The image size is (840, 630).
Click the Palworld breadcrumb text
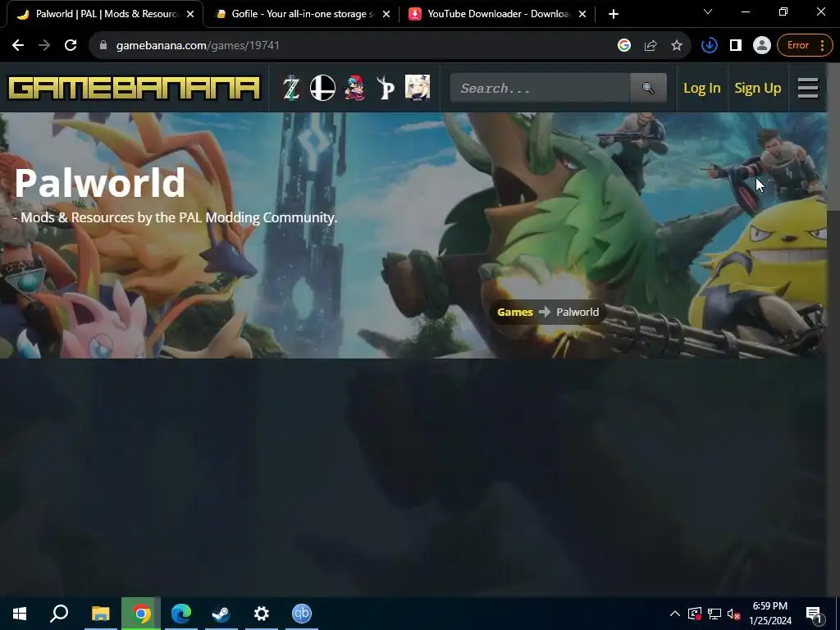pyautogui.click(x=577, y=313)
